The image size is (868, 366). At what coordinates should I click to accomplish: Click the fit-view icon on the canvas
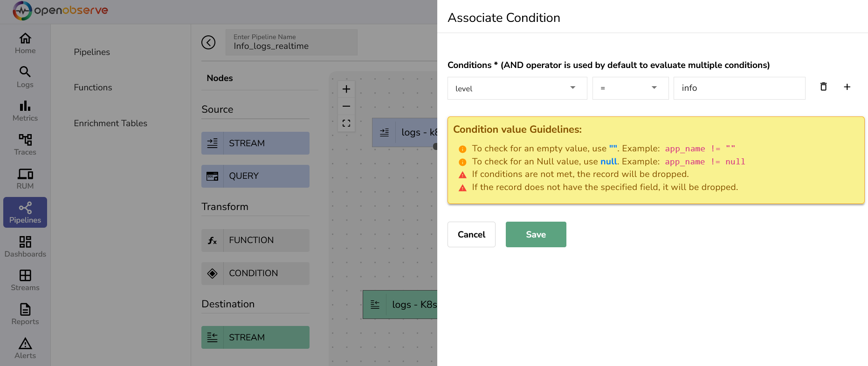(346, 123)
